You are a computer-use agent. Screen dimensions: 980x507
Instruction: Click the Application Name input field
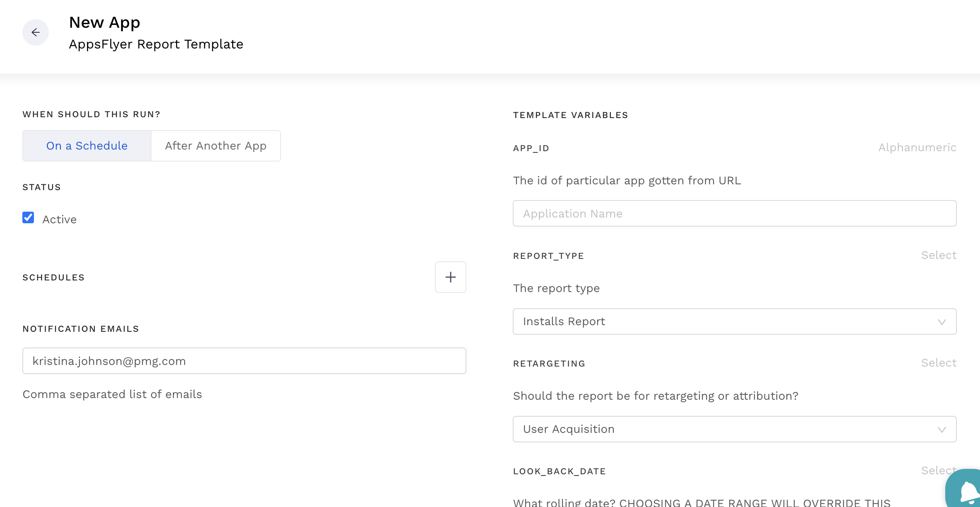click(735, 213)
